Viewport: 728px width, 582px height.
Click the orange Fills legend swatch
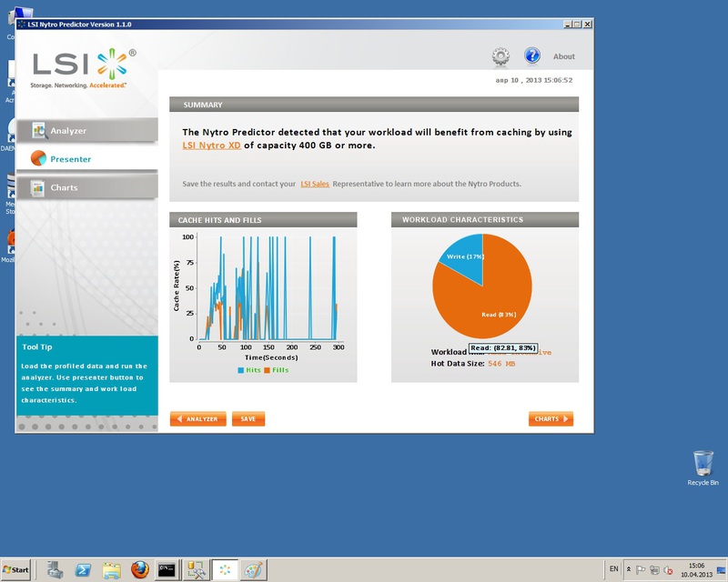[x=267, y=370]
